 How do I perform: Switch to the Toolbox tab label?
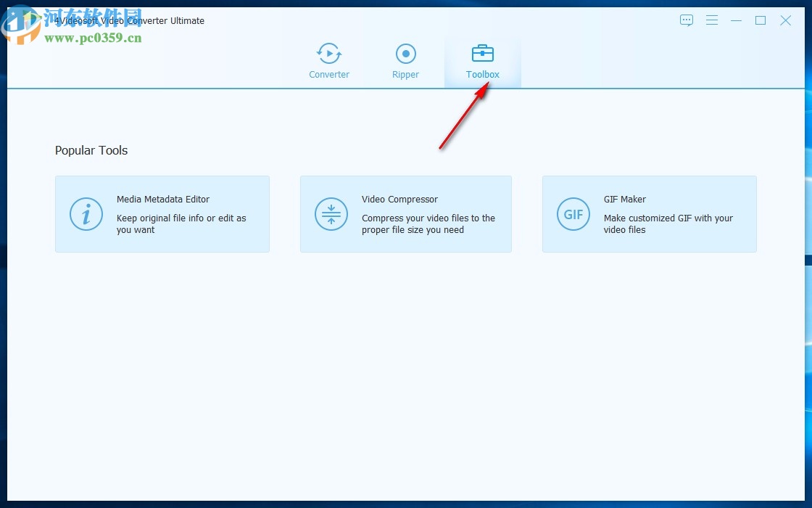(483, 75)
